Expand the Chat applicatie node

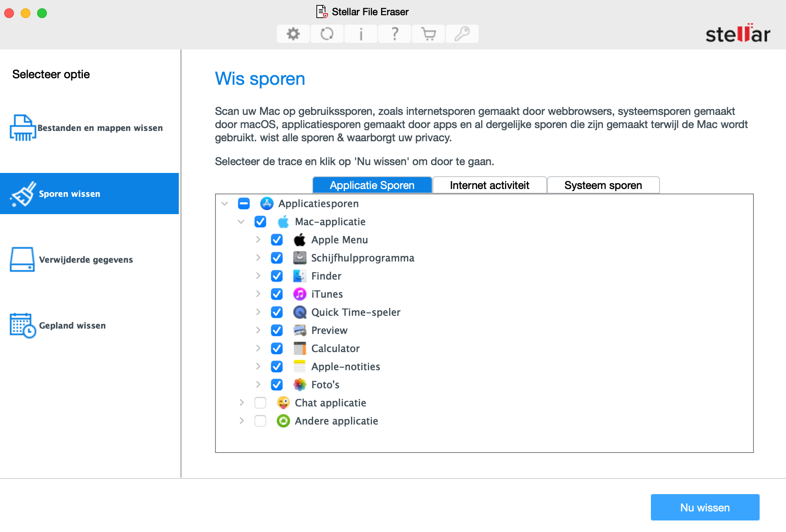point(241,402)
